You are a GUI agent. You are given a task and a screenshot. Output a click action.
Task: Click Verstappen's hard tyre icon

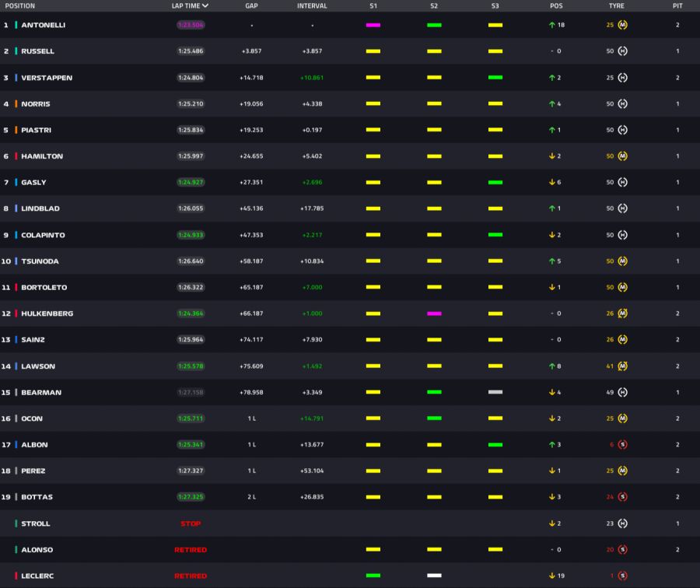(623, 78)
